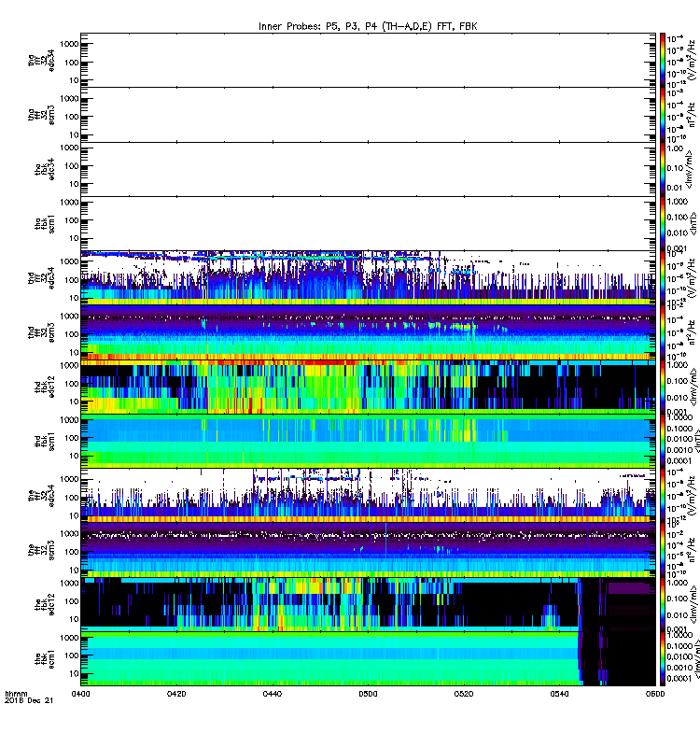Viewport: 700px width, 747px height.
Task: Select the the fbk scm1 panel label
Action: point(45,659)
